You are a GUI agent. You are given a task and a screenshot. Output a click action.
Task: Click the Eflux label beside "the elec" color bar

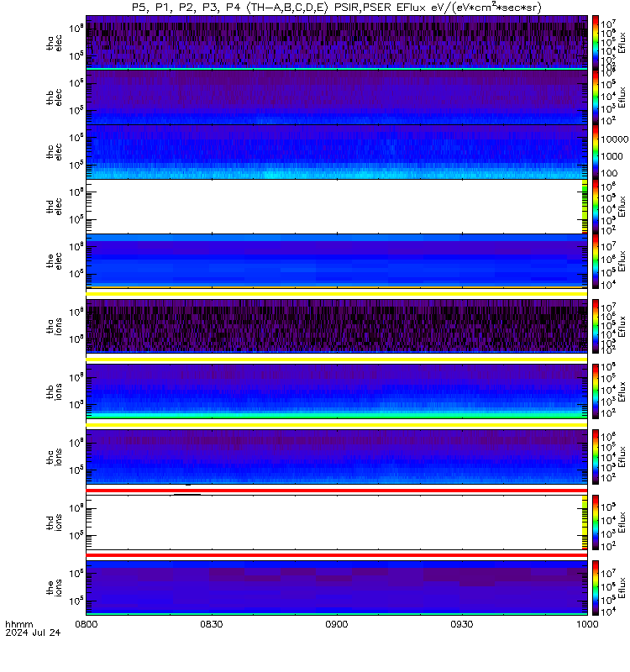[622, 261]
